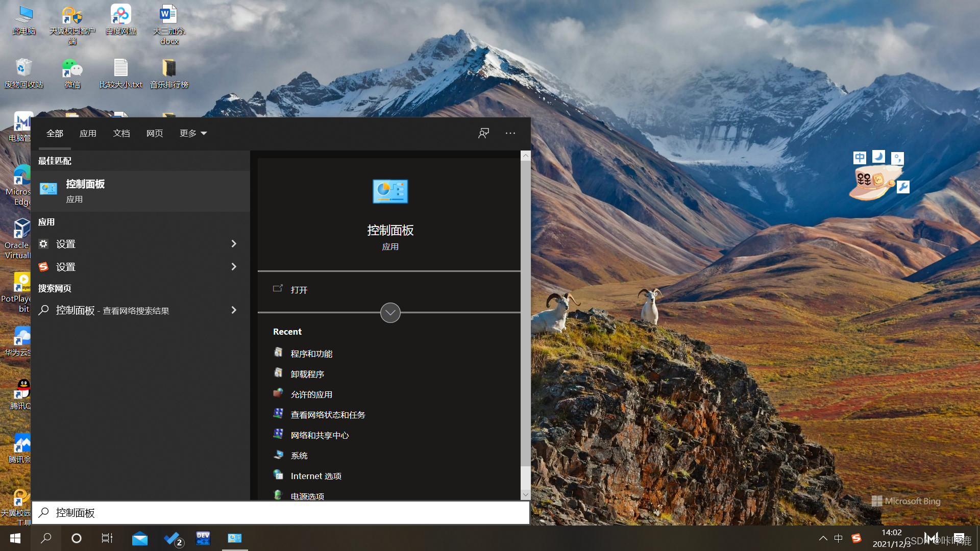
Task: Click the preview pane scrollbar up arrow
Action: pos(526,155)
